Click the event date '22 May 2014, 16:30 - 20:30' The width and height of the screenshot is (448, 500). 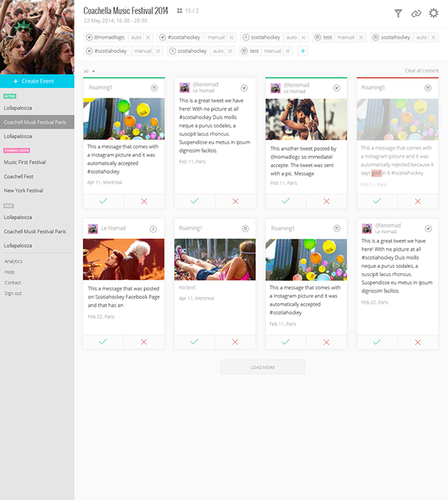(x=116, y=21)
